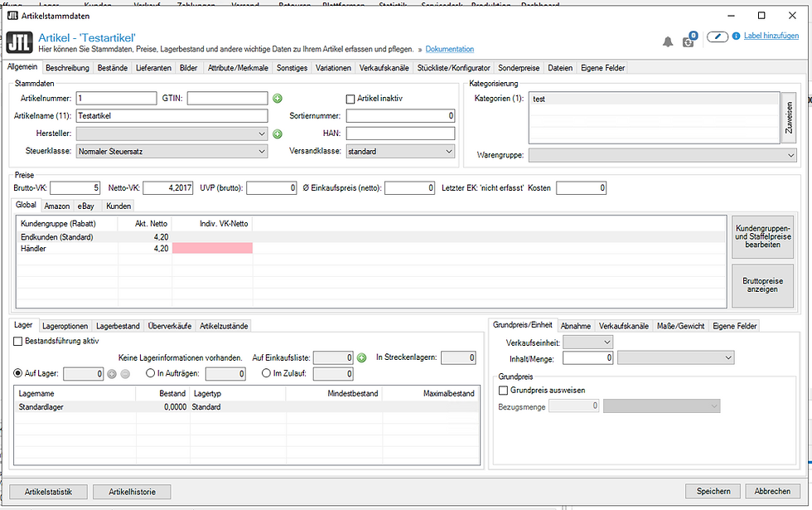
Task: Click the Abbrechen button
Action: coord(772,491)
